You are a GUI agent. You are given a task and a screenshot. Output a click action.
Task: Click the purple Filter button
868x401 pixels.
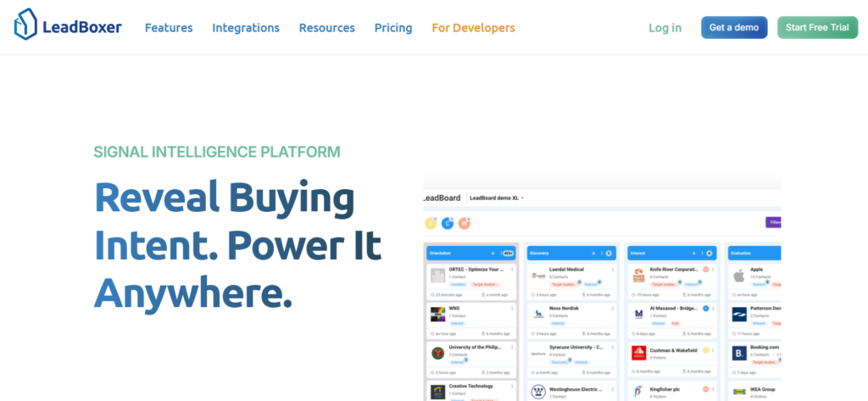(773, 223)
